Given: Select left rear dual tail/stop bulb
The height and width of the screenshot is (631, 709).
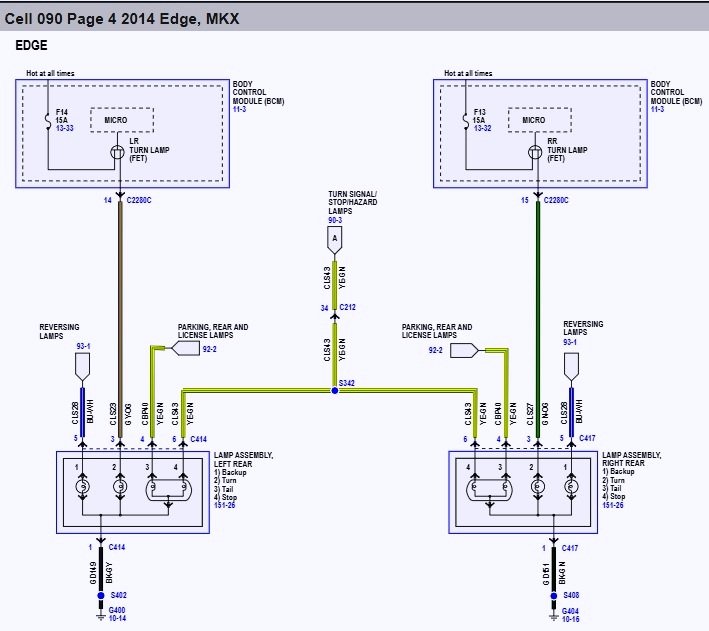Looking at the screenshot, I should click(168, 489).
